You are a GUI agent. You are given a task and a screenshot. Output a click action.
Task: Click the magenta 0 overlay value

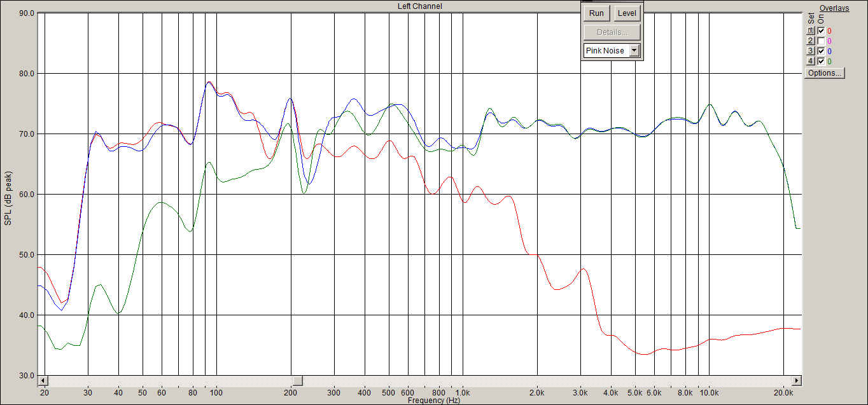tap(829, 41)
